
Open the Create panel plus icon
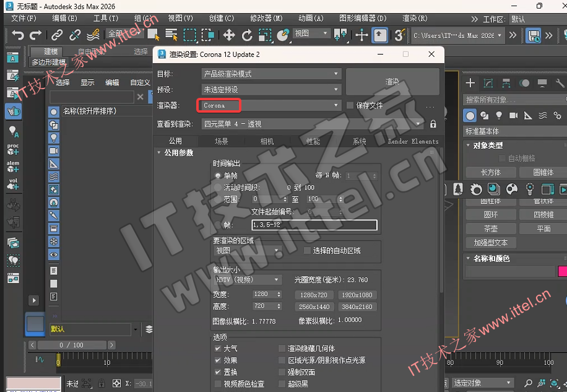470,83
